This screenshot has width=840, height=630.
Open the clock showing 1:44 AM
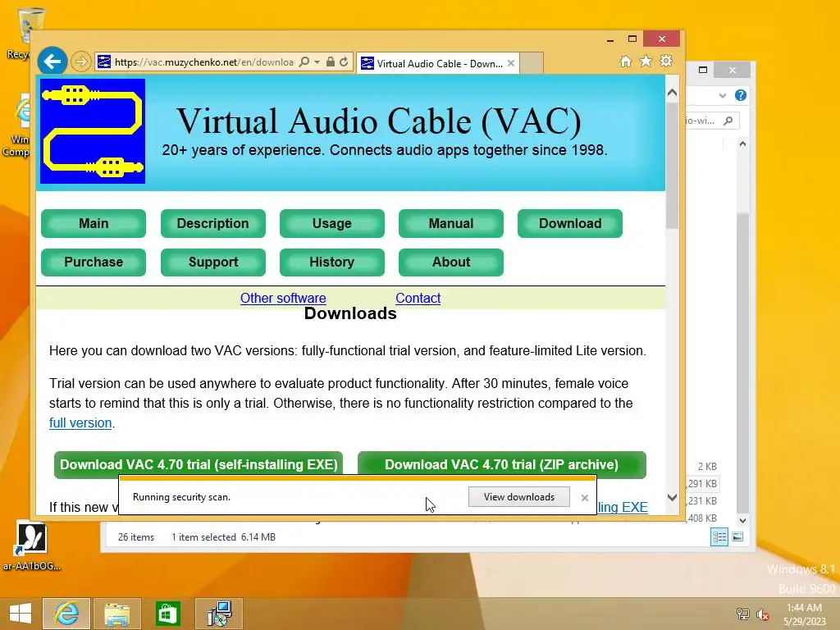pyautogui.click(x=804, y=614)
